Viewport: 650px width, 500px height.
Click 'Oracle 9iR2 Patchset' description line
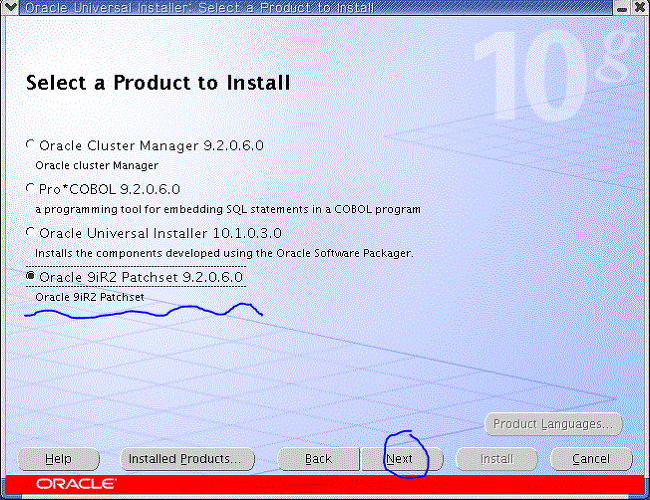click(90, 297)
